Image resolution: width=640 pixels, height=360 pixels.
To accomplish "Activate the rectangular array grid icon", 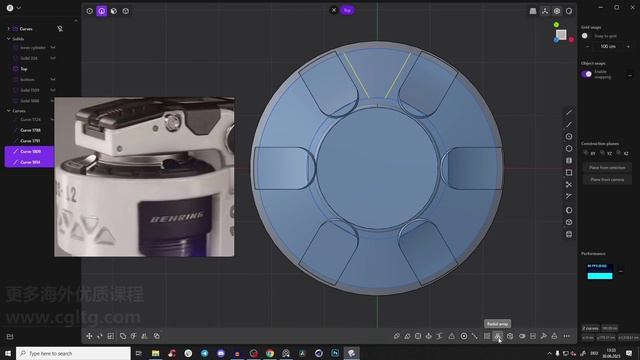I will tap(487, 336).
